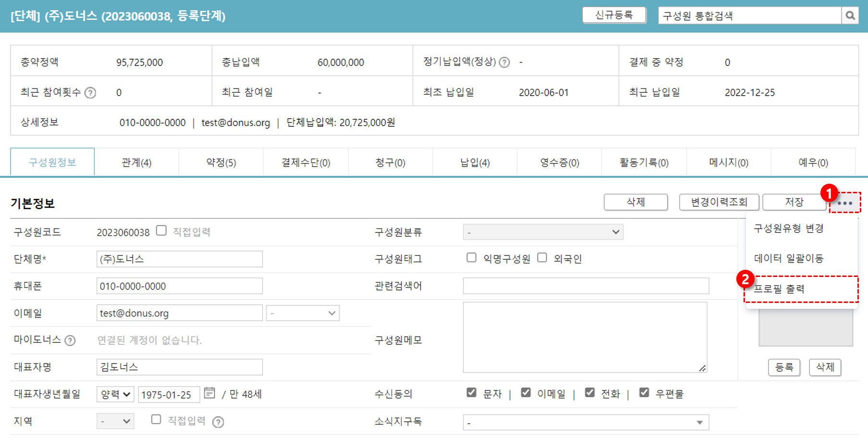The image size is (868, 440).
Task: Open the 양력 calendar type dropdown
Action: (x=115, y=394)
